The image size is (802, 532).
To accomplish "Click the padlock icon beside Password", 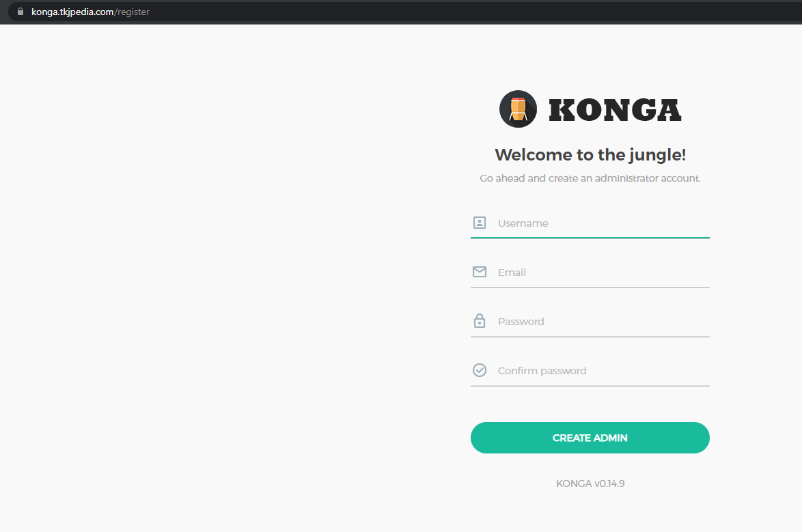I will tap(480, 321).
